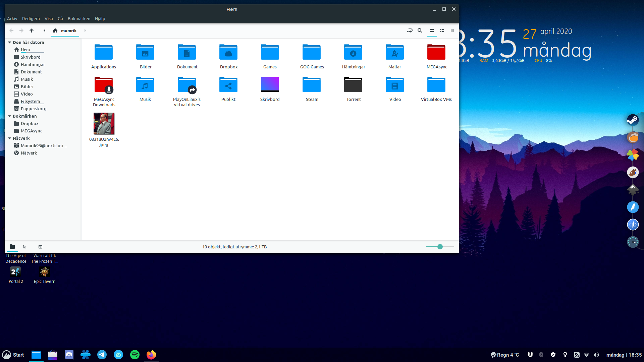
Task: Collapse the Bokmärken sidebar section
Action: pos(10,116)
